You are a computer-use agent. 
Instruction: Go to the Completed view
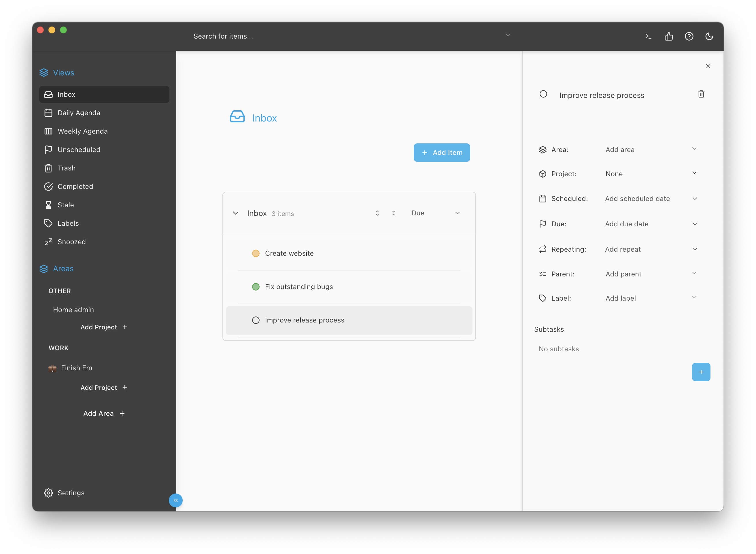(x=75, y=187)
